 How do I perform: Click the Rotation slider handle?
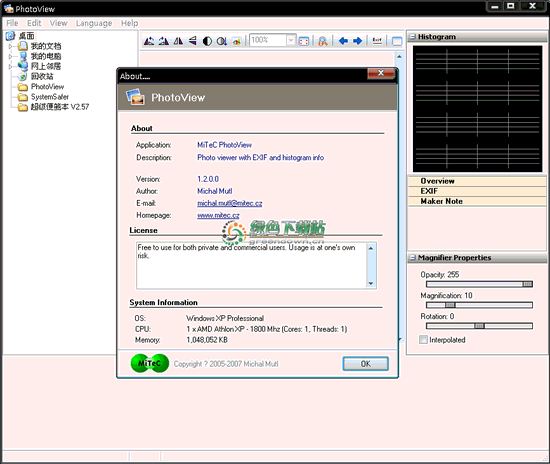[x=479, y=326]
